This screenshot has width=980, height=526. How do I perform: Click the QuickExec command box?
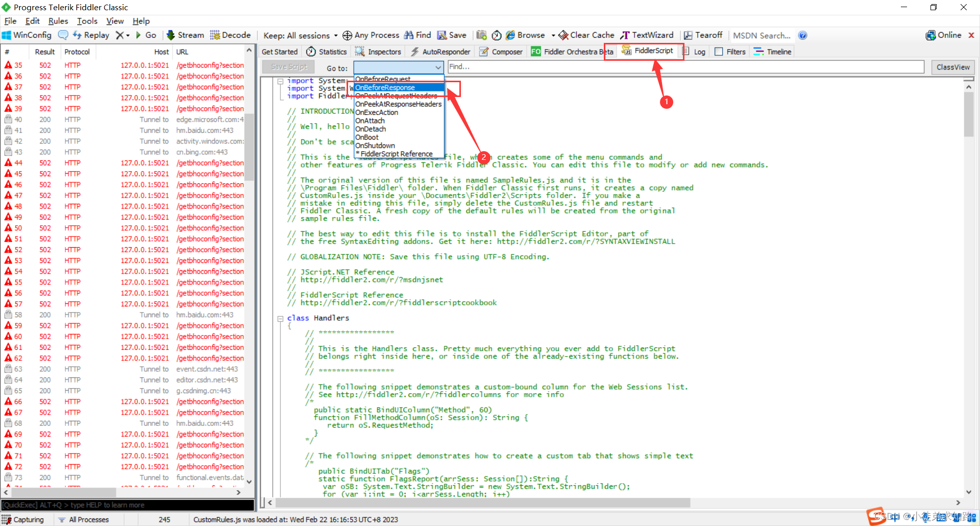[128, 505]
